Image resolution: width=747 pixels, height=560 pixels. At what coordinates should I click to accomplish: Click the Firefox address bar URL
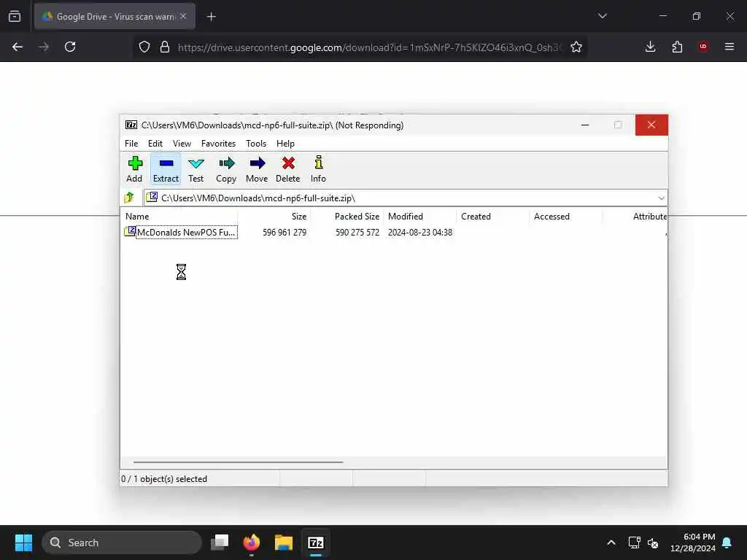(x=369, y=47)
